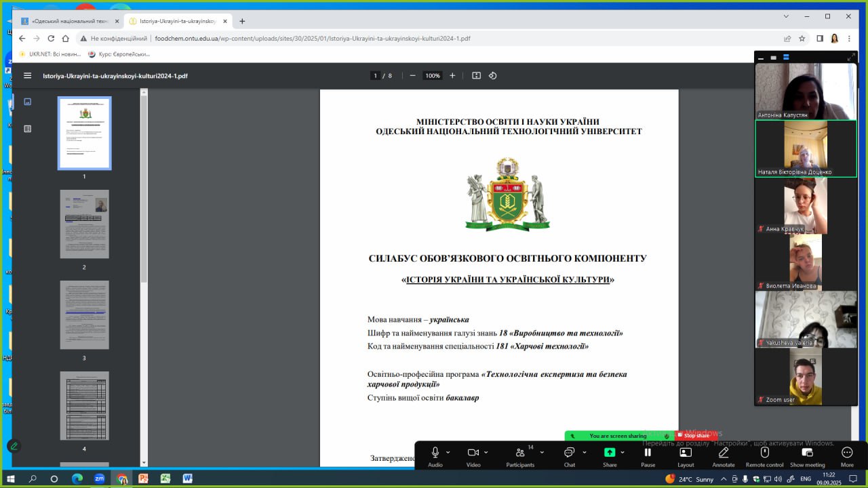
Task: Start Annotate tool in Zoom
Action: coord(724,456)
